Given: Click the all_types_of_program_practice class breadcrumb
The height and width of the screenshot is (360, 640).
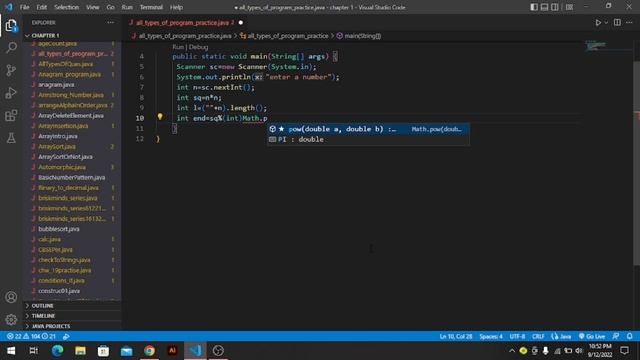Looking at the screenshot, I should coord(284,36).
